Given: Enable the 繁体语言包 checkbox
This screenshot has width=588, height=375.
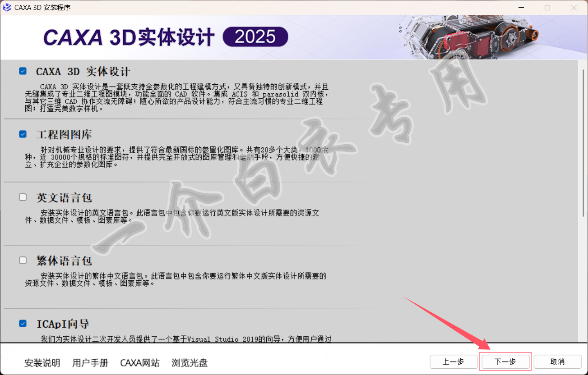Looking at the screenshot, I should (x=23, y=261).
